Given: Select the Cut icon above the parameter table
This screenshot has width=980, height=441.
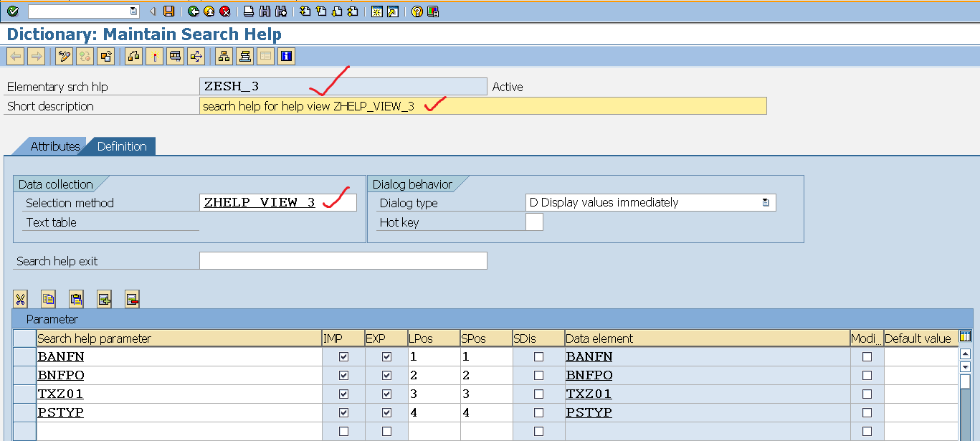Looking at the screenshot, I should click(x=21, y=299).
